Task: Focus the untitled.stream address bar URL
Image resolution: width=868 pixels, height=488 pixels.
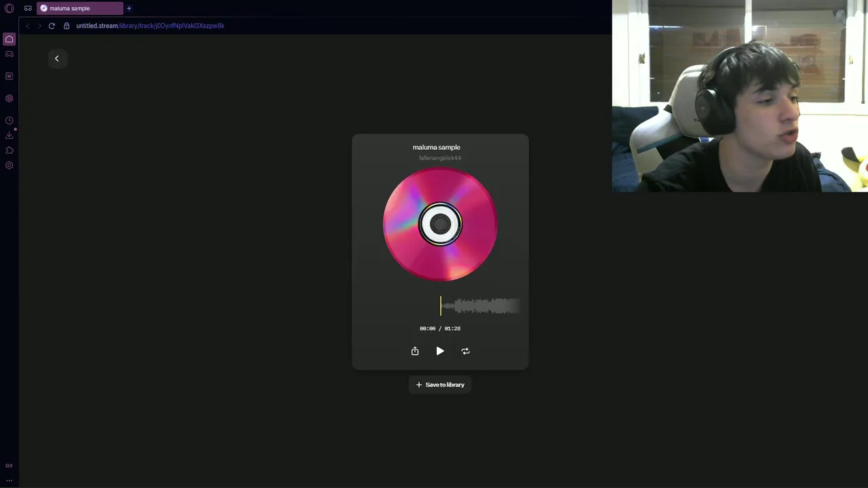Action: click(x=150, y=26)
